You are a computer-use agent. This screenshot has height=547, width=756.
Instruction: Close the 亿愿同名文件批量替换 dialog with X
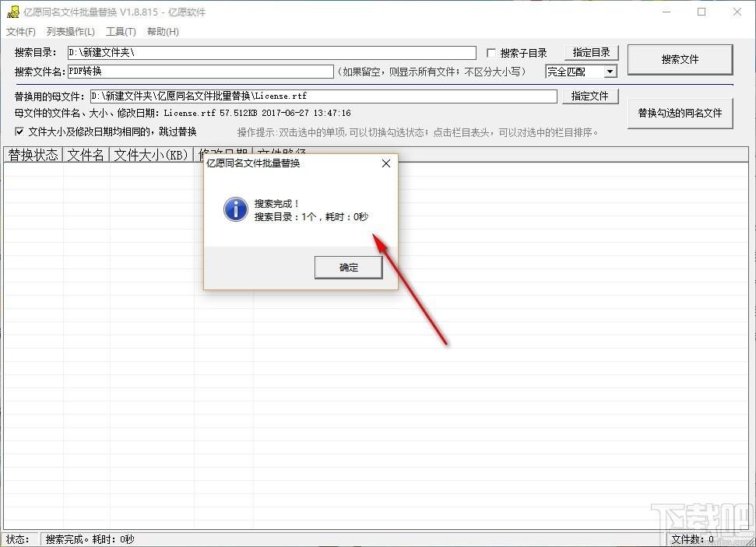[x=385, y=164]
